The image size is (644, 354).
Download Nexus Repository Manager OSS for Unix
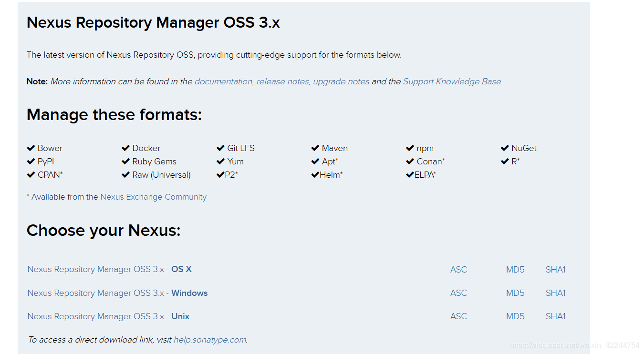108,316
